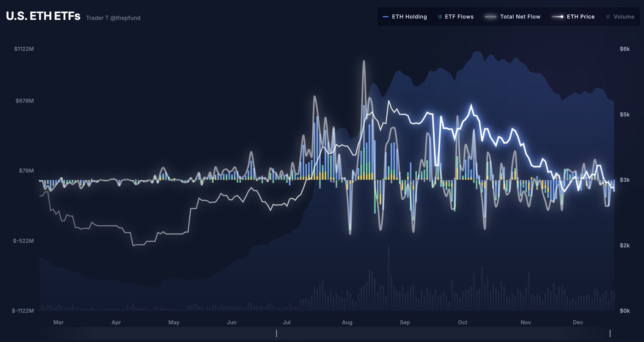The image size is (644, 342).
Task: Click the $1122M left axis label
Action: 24,49
